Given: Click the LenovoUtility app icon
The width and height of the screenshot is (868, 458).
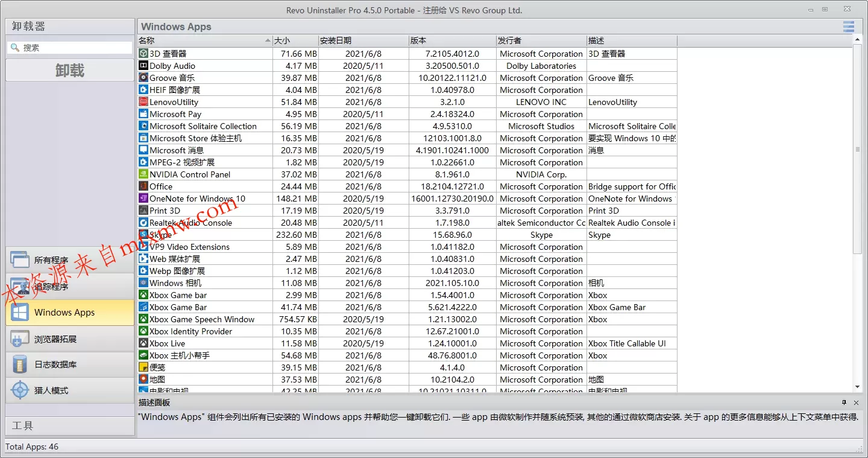Looking at the screenshot, I should click(x=143, y=102).
